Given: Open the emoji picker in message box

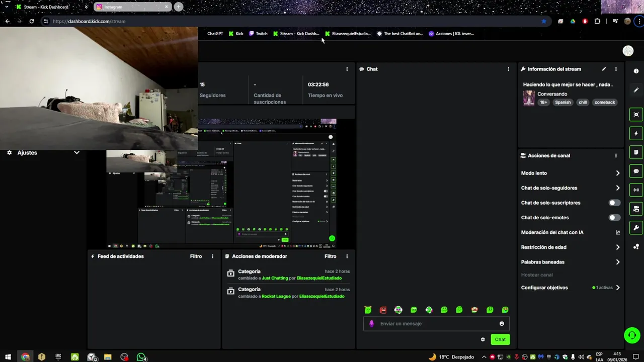Looking at the screenshot, I should click(502, 324).
